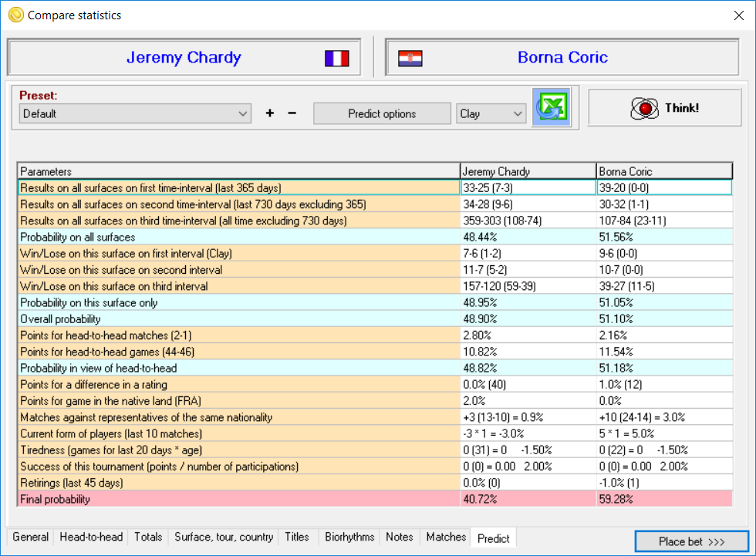
Task: Select the Predict tab
Action: 493,538
